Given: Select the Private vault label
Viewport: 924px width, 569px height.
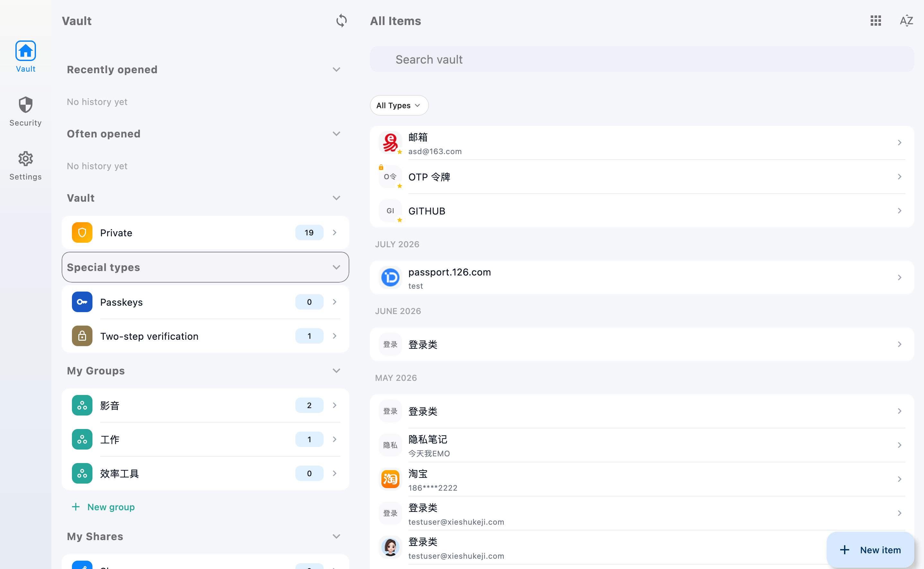Looking at the screenshot, I should [116, 233].
